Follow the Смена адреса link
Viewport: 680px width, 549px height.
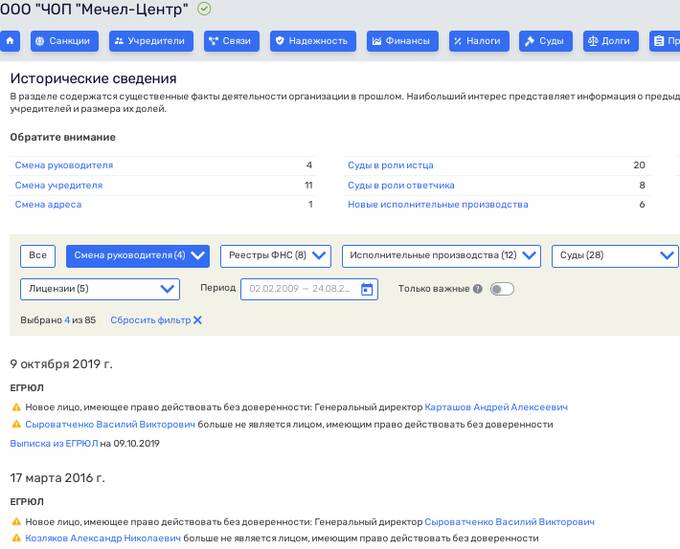tap(48, 204)
